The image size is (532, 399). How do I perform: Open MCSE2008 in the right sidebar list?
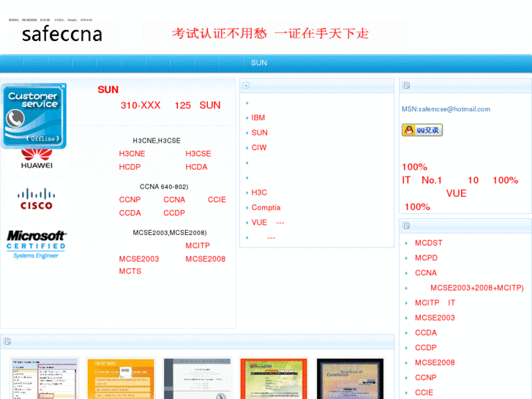435,362
